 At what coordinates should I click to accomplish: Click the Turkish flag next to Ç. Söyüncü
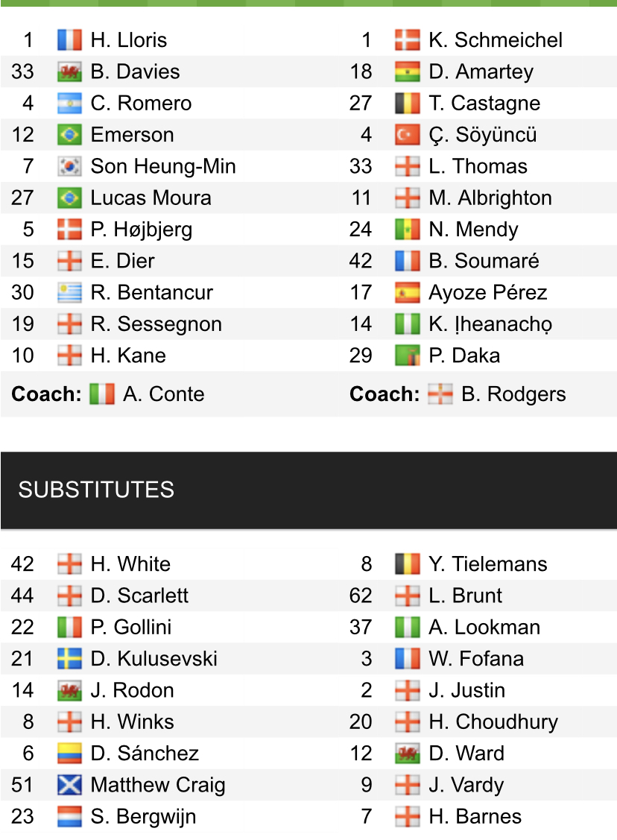coord(408,135)
